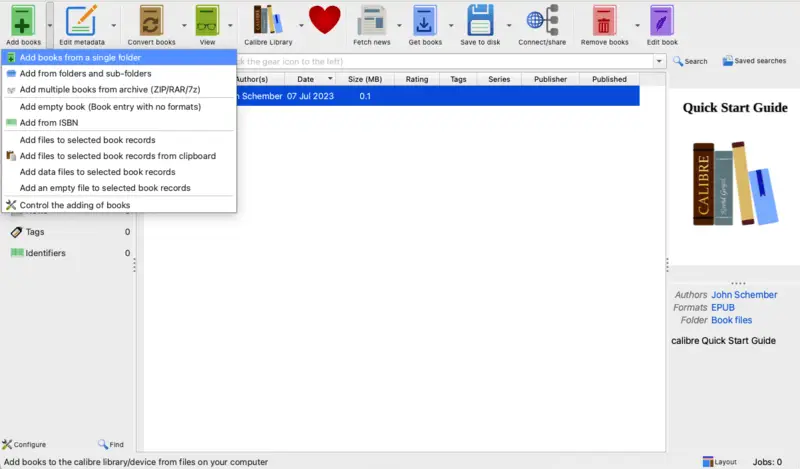Click the Identifiers icon in sidebar
Viewport: 800px width, 469px height.
point(17,253)
